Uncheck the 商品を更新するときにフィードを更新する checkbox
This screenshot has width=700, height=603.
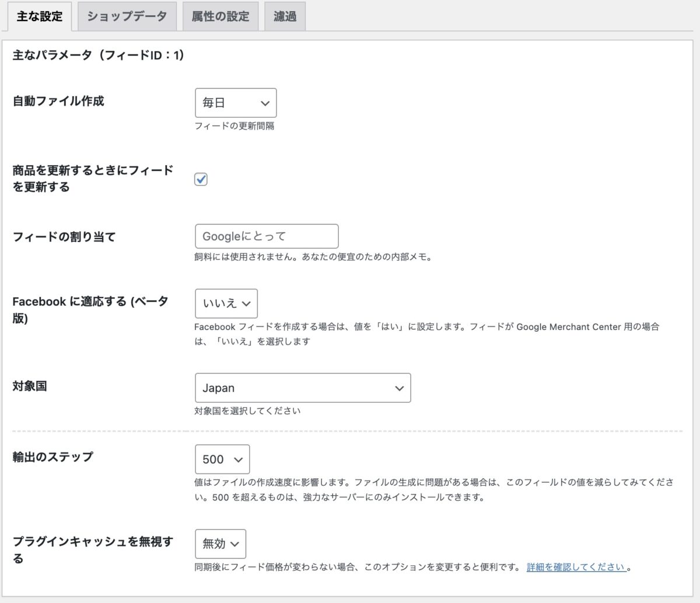[x=201, y=179]
